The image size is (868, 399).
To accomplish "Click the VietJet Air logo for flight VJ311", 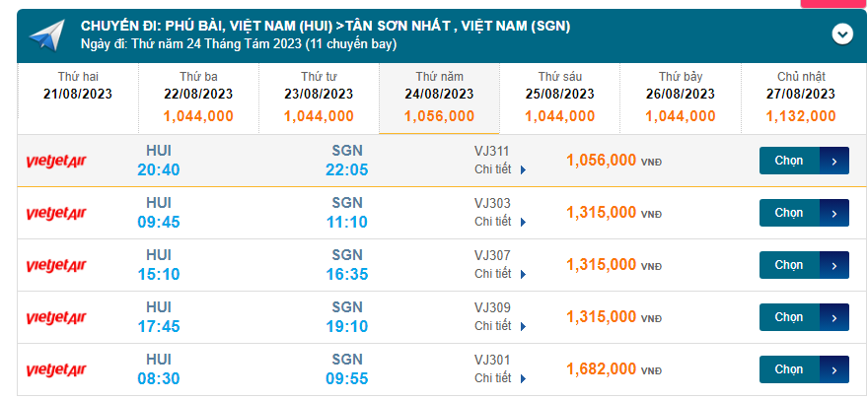I will point(56,162).
